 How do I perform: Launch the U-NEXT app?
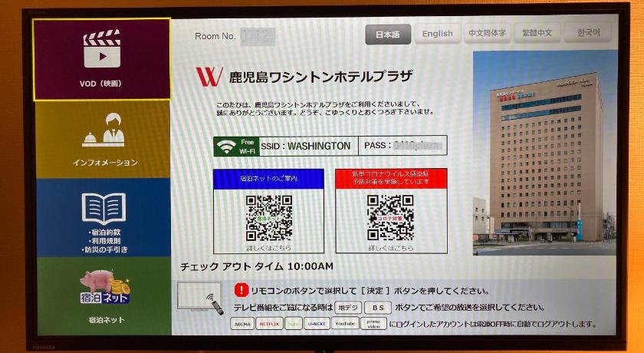tap(317, 324)
